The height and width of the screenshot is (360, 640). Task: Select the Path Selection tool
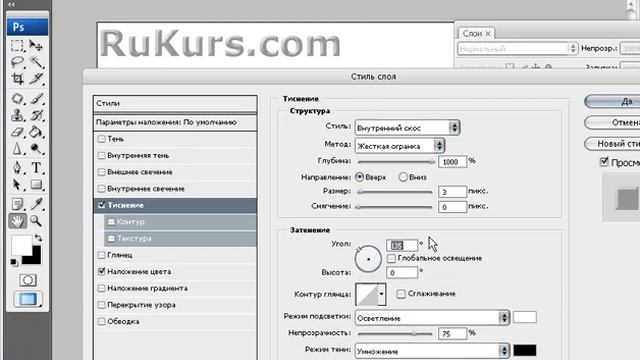17,184
